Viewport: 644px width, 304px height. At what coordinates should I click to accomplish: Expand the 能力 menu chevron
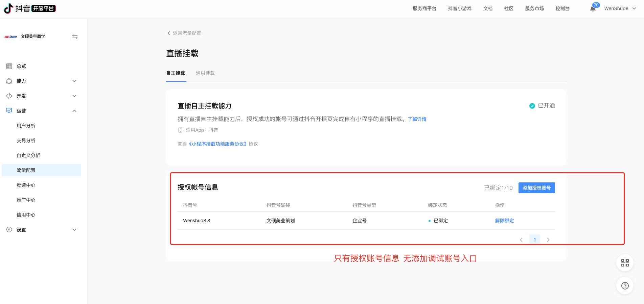tap(74, 81)
